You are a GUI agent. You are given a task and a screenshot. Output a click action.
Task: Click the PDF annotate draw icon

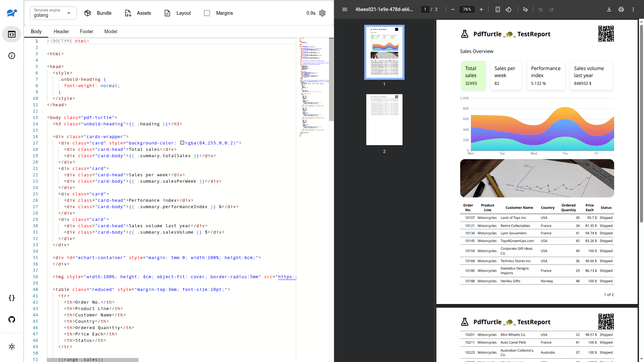tap(526, 9)
